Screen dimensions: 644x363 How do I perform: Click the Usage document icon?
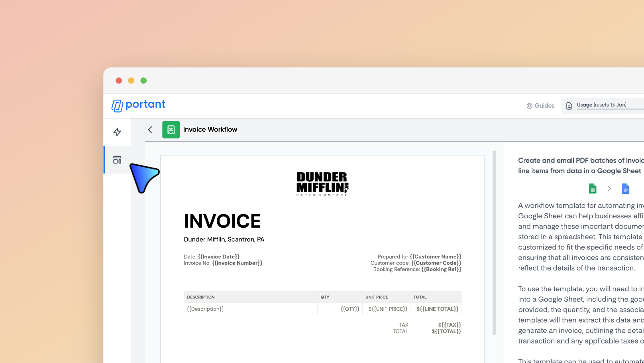[569, 105]
